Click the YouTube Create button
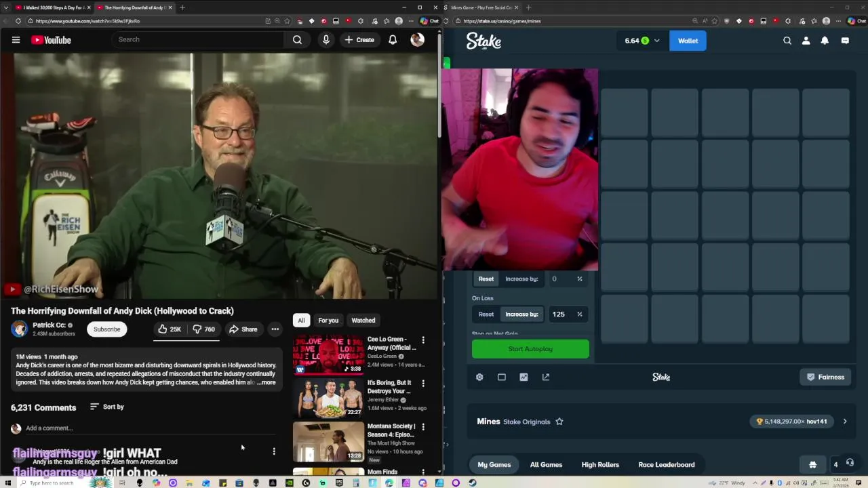This screenshot has width=868, height=488. 359,40
